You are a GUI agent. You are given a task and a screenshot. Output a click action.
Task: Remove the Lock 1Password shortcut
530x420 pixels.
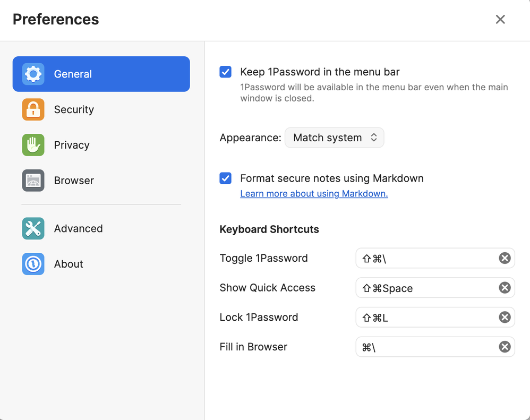tap(505, 318)
